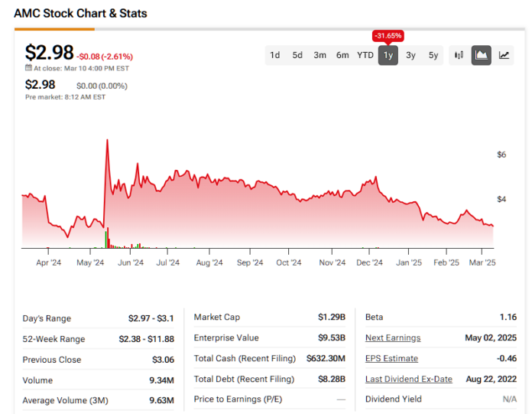Click the Average Volume (3M) value 9.63M
This screenshot has width=532, height=414.
pyautogui.click(x=161, y=400)
